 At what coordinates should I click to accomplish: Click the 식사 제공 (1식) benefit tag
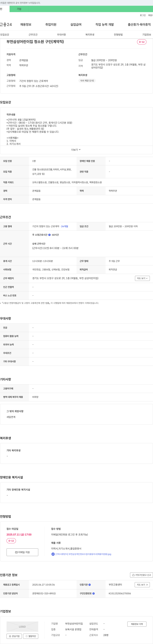pos(87,81)
